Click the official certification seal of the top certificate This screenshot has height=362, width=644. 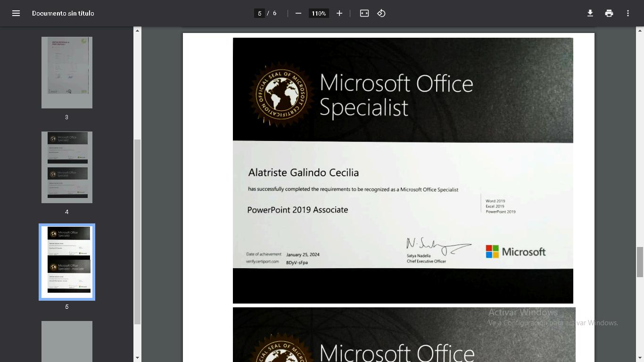[x=281, y=94]
